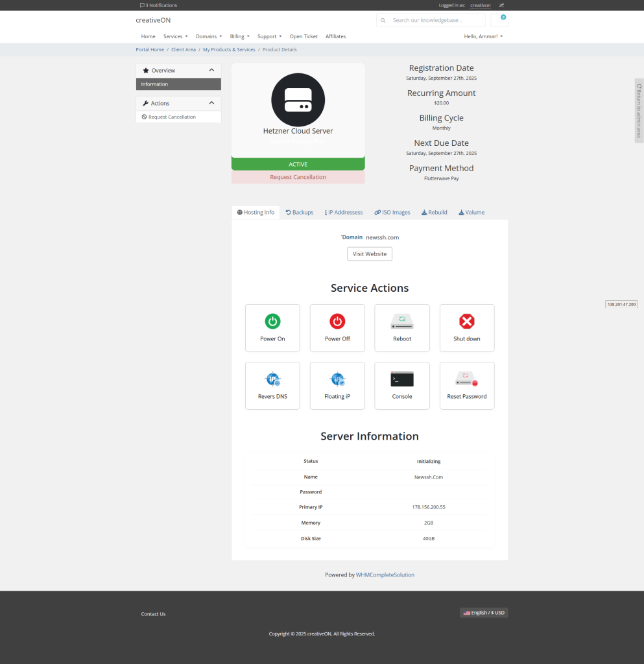This screenshot has width=644, height=664.
Task: Expand the Services dropdown menu
Action: [x=175, y=36]
